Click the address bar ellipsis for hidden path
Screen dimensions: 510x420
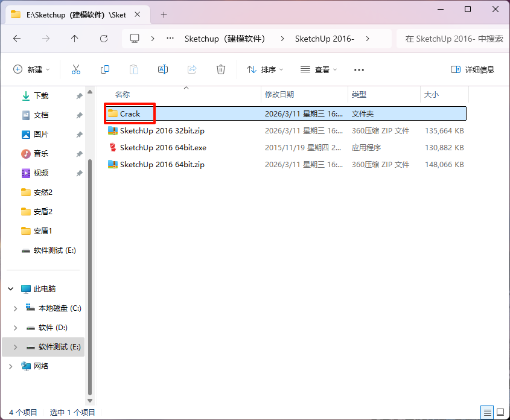click(170, 38)
